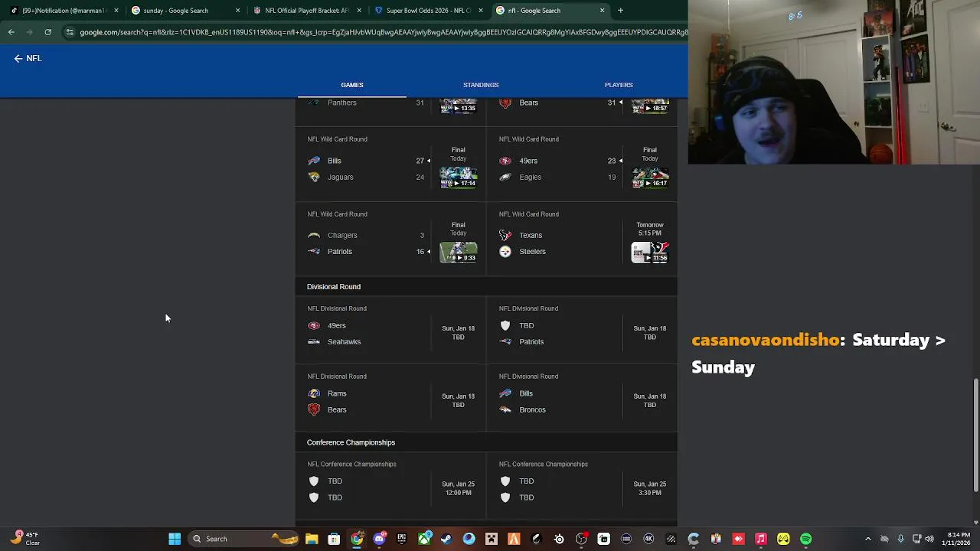Click the volume icon in the system tray

[x=929, y=539]
